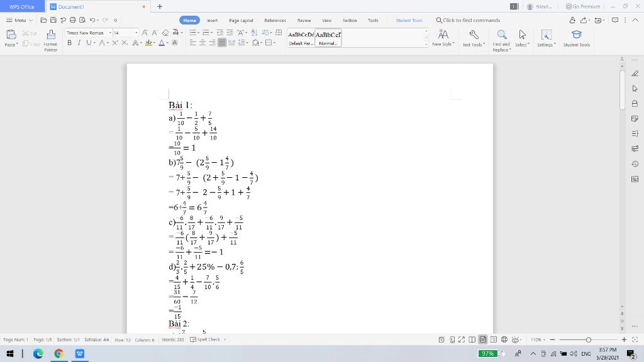The height and width of the screenshot is (362, 644).
Task: Click the WPS Office home tab
Action: 22,6
